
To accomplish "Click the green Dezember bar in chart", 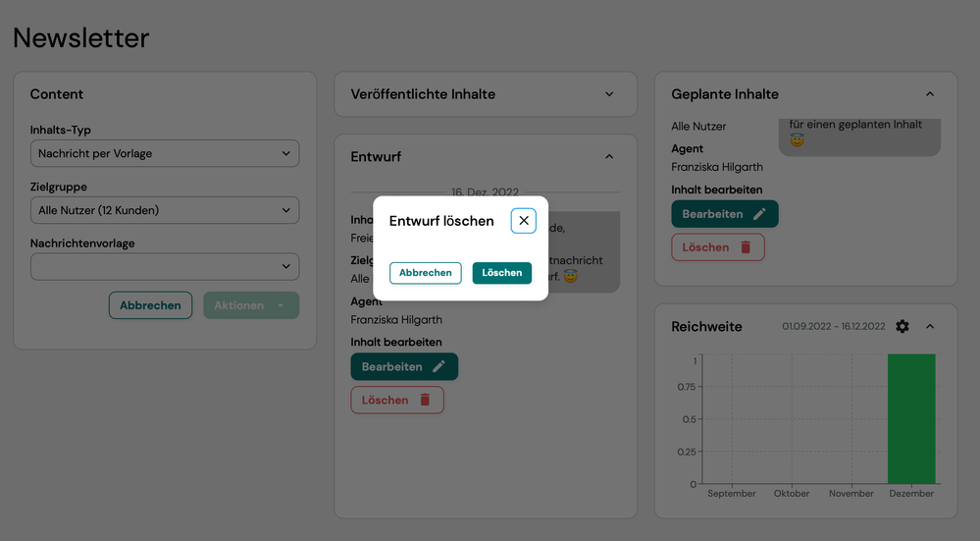I will pos(911,419).
